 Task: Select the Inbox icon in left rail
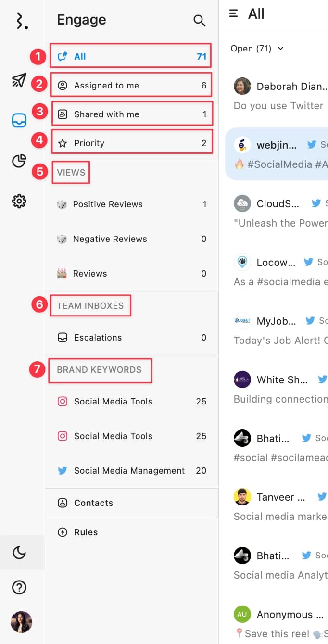19,121
